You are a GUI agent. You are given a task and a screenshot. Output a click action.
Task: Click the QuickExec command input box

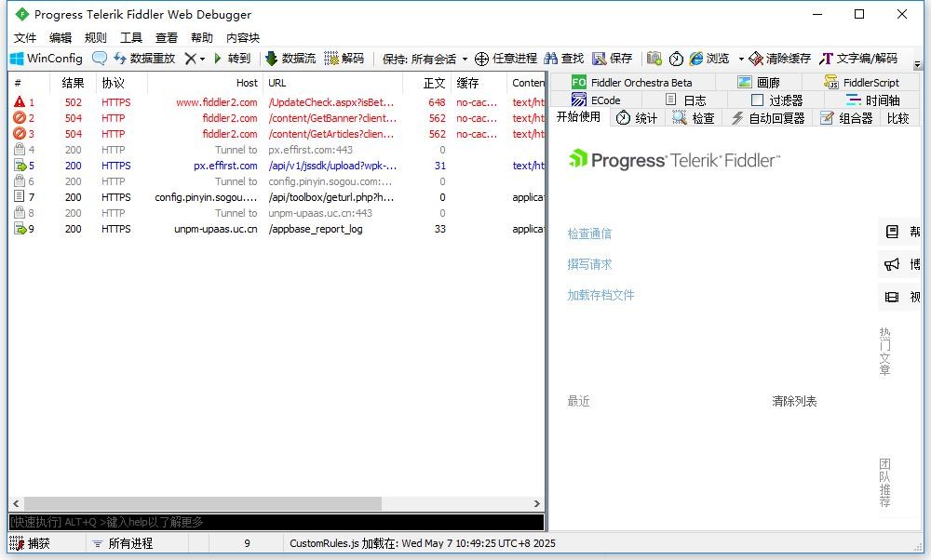(x=277, y=522)
